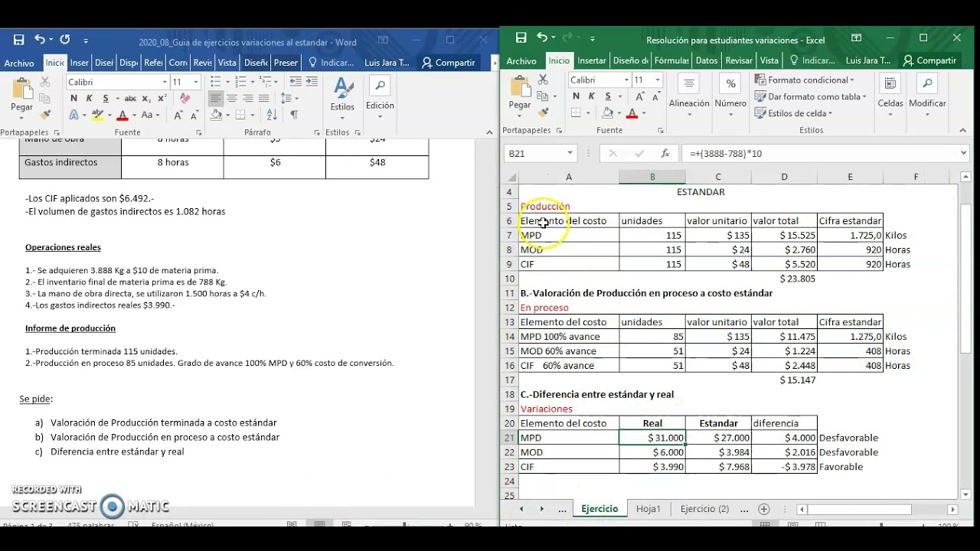Open Estilos de celda gallery

793,113
